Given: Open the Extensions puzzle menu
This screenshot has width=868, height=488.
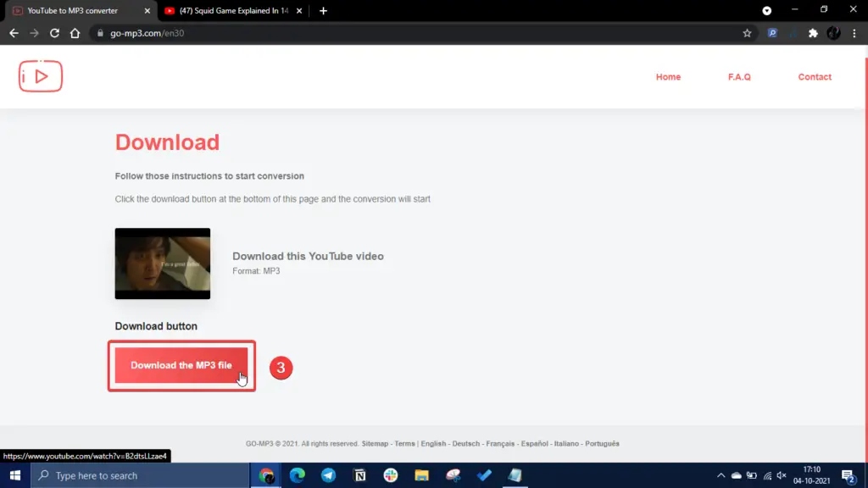Looking at the screenshot, I should [x=813, y=33].
